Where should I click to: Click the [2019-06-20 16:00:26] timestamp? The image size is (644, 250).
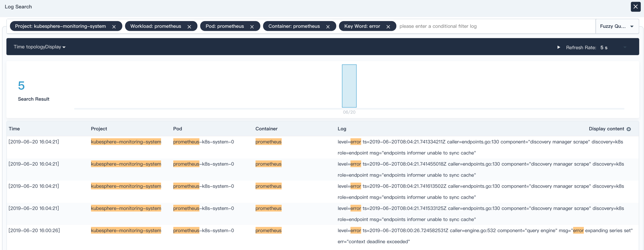(34, 230)
